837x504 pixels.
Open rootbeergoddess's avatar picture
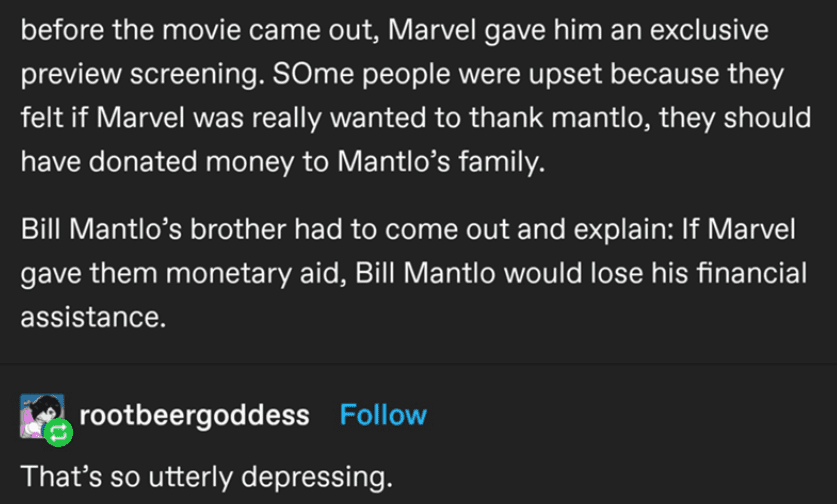[x=42, y=416]
